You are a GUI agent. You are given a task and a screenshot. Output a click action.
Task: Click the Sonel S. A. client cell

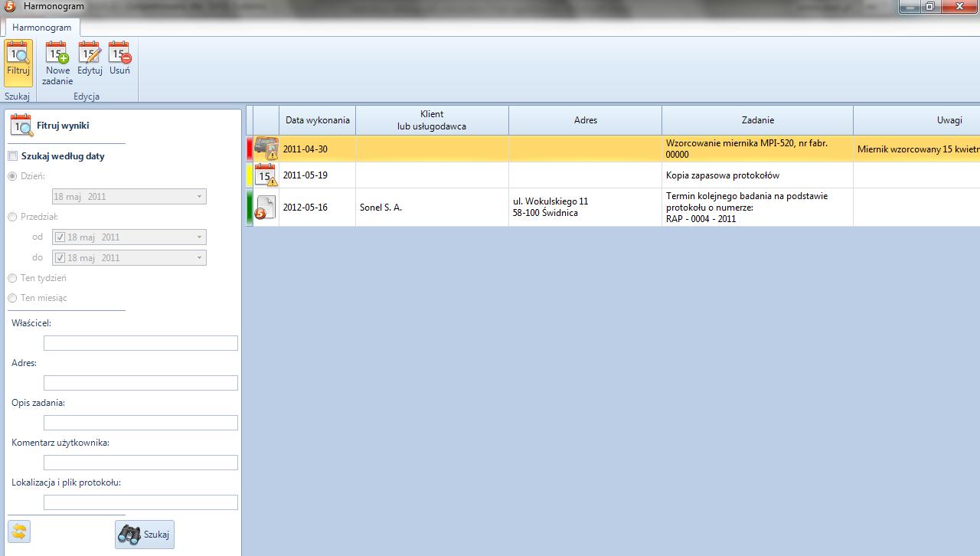pyautogui.click(x=433, y=208)
